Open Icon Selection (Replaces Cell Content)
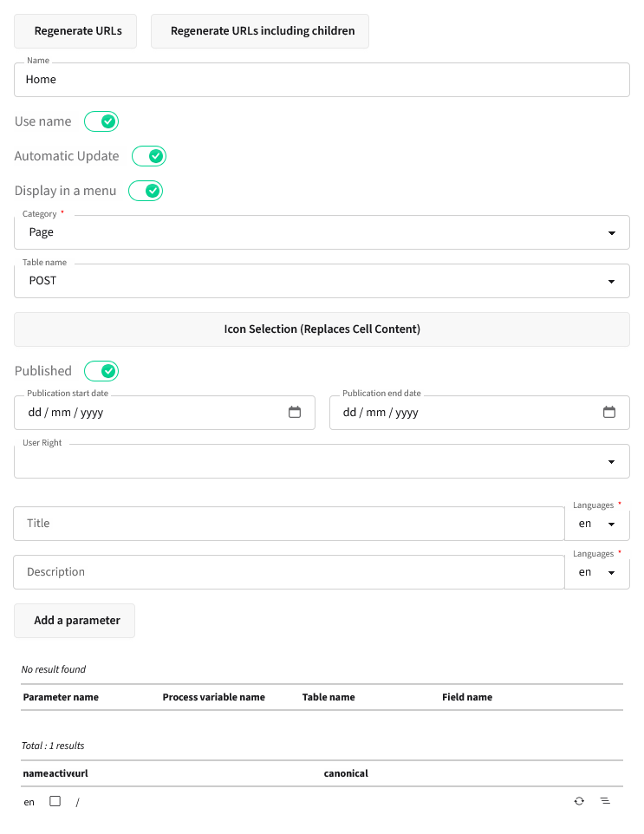 [x=322, y=329]
